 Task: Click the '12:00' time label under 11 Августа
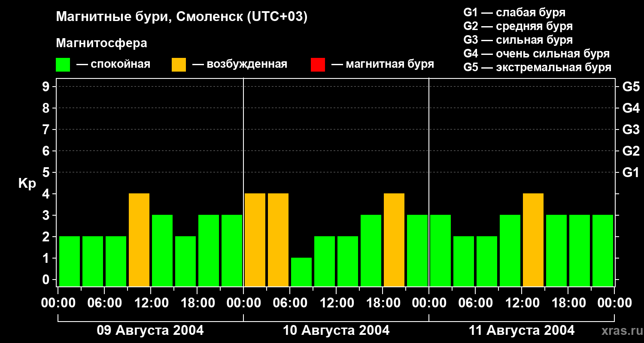click(x=522, y=303)
